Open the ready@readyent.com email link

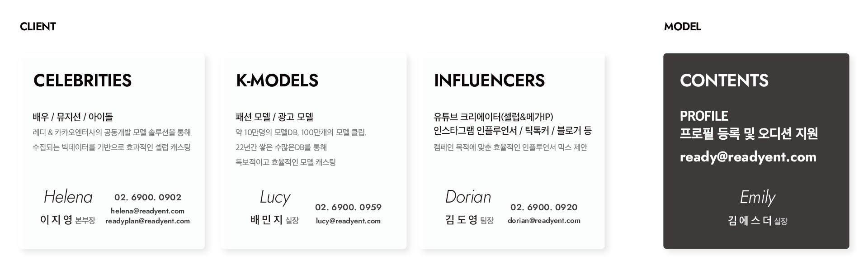[748, 157]
